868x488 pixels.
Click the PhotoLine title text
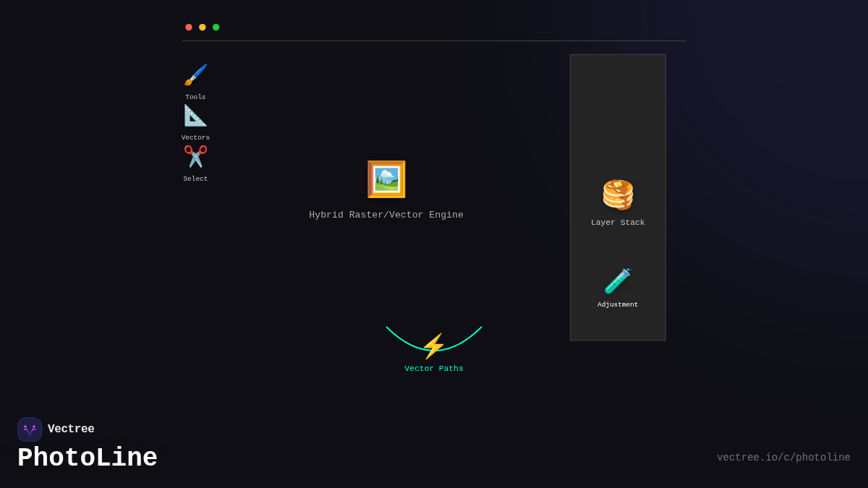click(88, 458)
